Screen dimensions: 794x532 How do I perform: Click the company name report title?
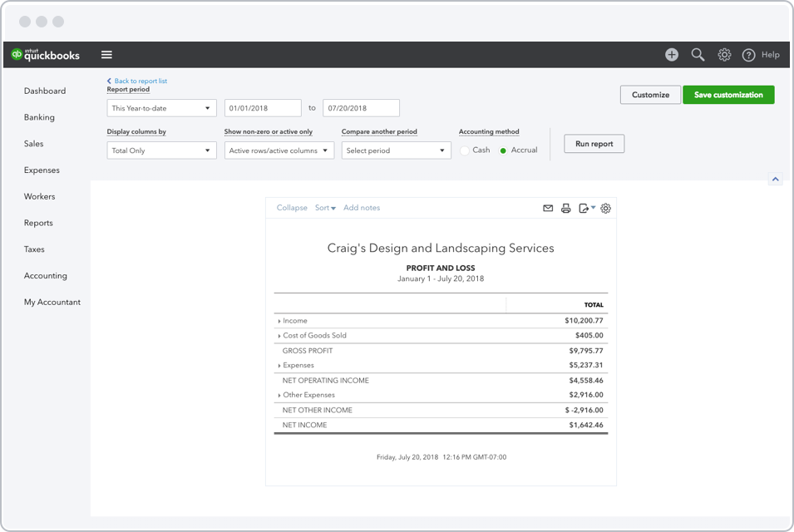441,248
